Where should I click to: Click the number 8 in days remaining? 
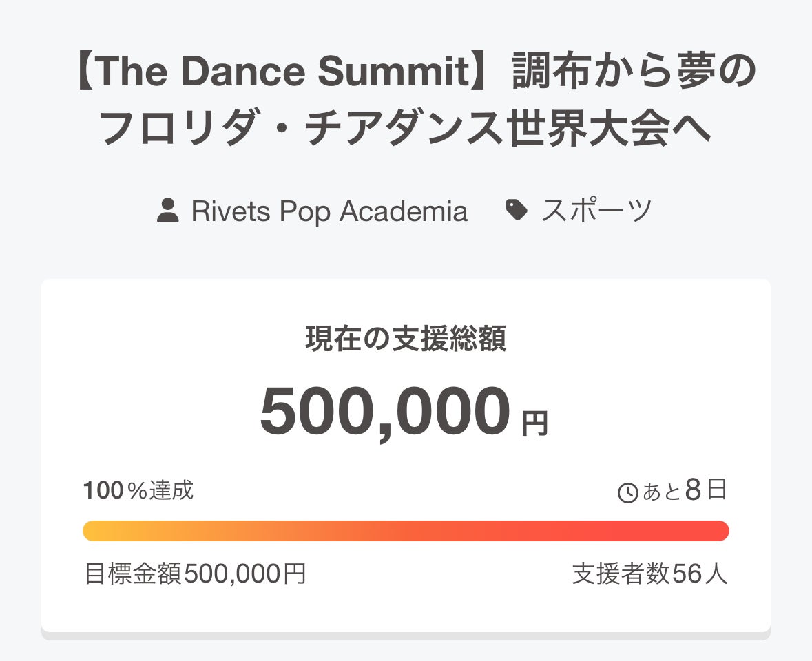coord(694,491)
